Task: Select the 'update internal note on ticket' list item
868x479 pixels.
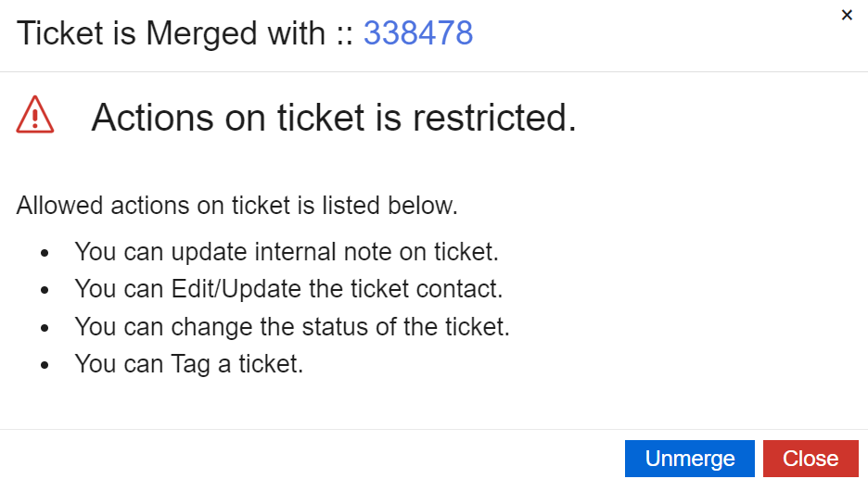Action: point(287,252)
